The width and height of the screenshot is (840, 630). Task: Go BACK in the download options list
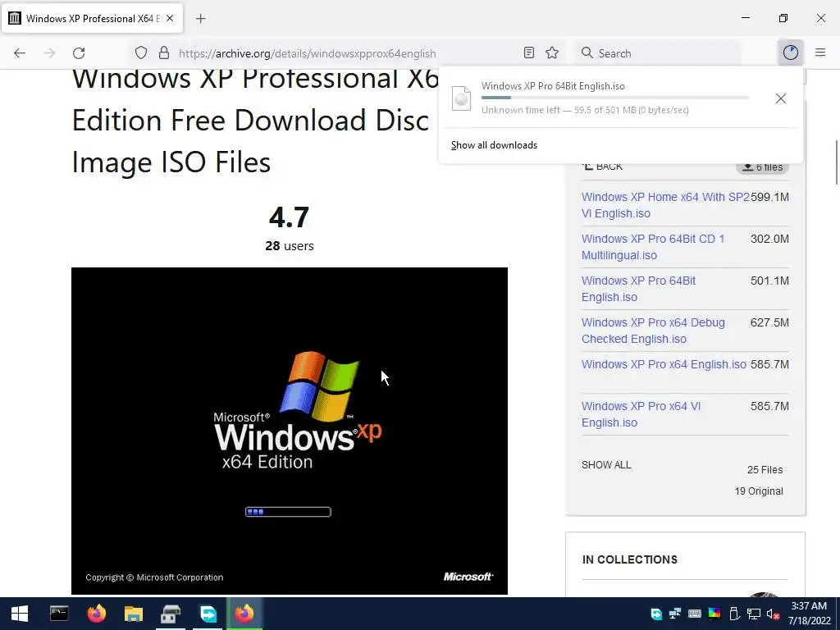603,166
